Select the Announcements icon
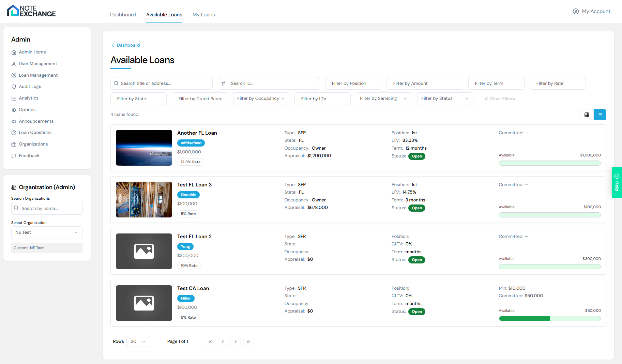Image resolution: width=622 pixels, height=364 pixels. 14,121
